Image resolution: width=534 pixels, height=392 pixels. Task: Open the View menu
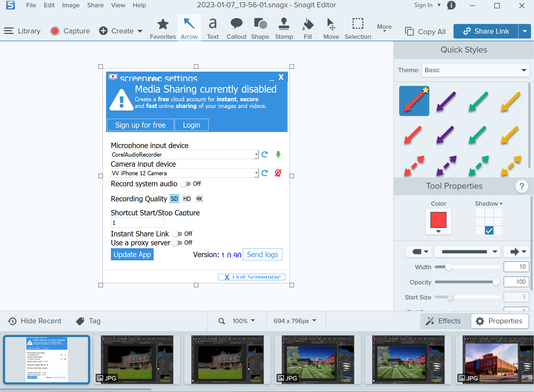pos(118,5)
